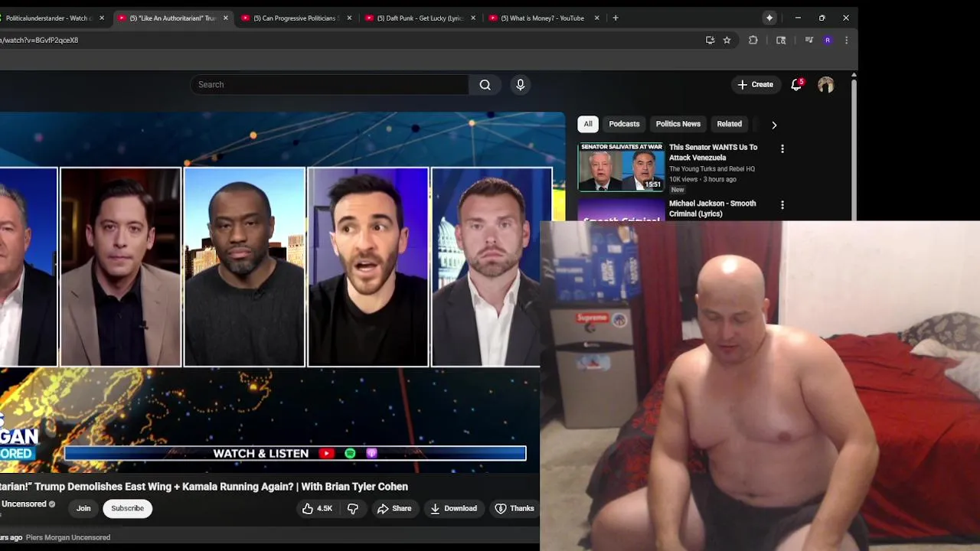Click the video title with Brian Tyler Cohen
The image size is (980, 551).
point(204,487)
